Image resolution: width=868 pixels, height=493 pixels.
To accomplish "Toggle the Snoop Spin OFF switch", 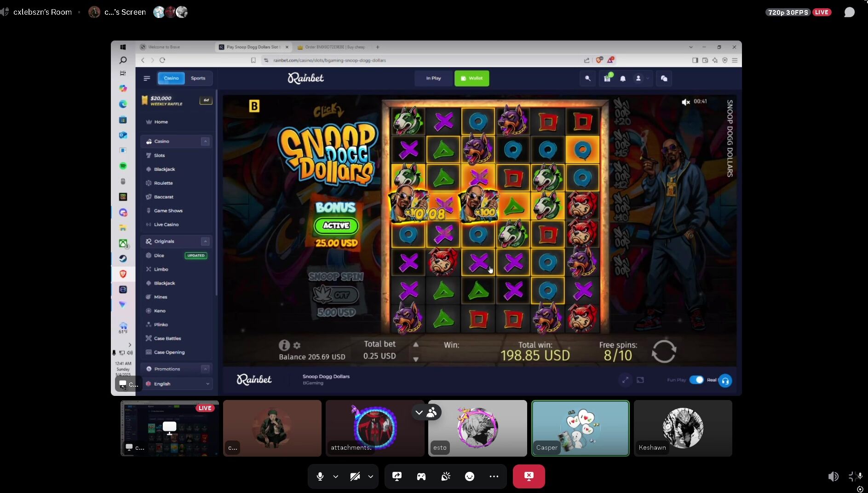I will 336,295.
